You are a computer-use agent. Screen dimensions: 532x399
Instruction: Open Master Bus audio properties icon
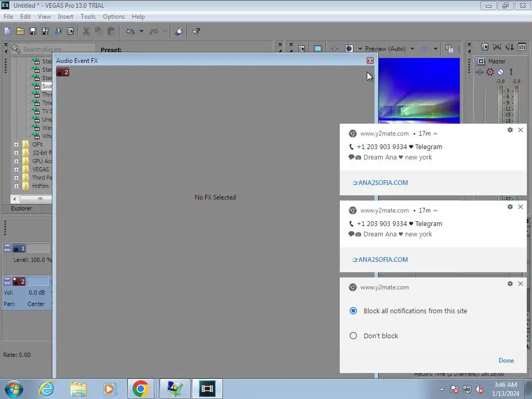click(485, 47)
